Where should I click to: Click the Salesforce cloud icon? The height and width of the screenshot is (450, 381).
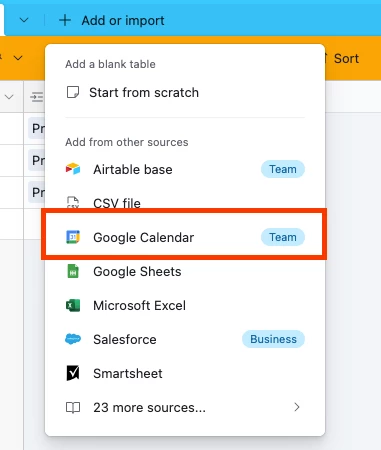[73, 339]
